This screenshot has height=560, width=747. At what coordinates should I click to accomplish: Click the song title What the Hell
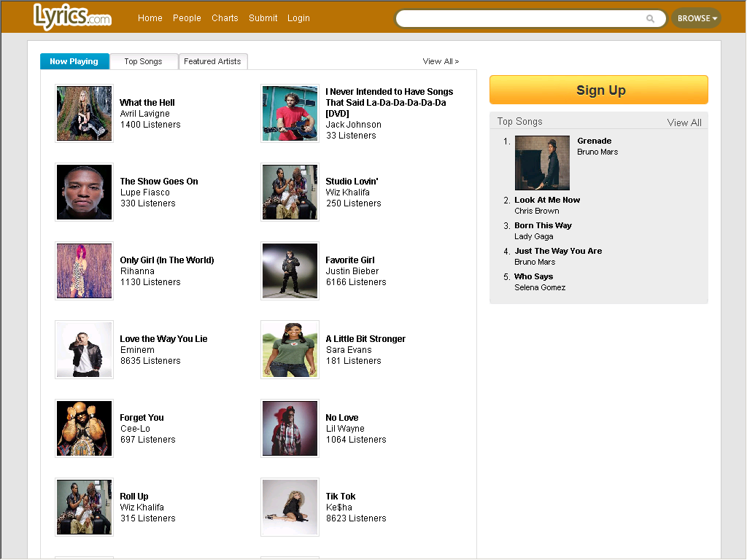click(147, 102)
